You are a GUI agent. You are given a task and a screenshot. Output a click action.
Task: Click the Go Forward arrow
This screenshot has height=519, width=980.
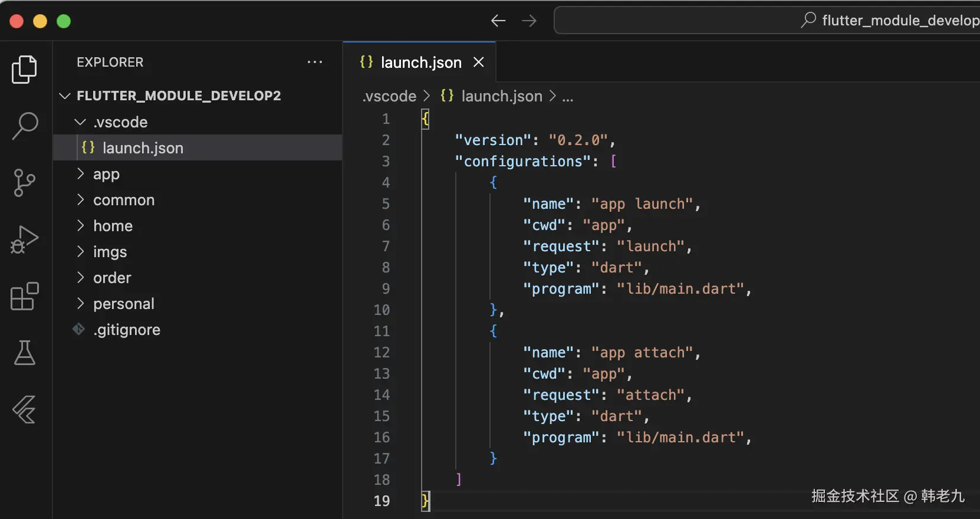coord(530,21)
